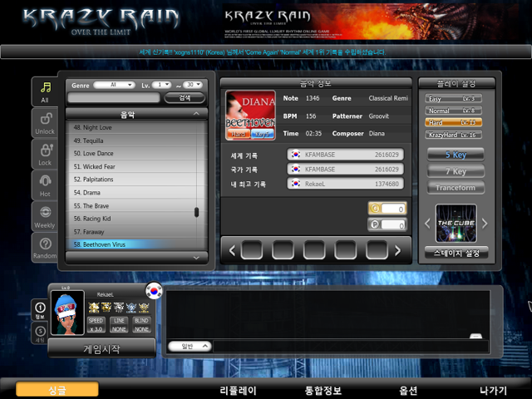
Task: Click the Korean flag badge on profile
Action: [x=154, y=291]
